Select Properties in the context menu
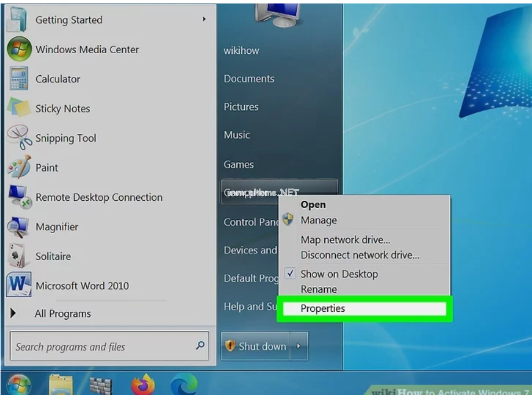Screen dimensions: 532x395 322,309
